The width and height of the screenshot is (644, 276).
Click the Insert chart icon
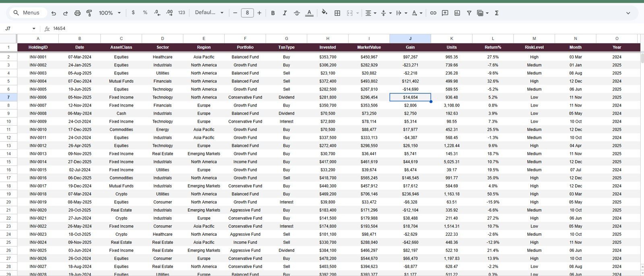(x=457, y=13)
